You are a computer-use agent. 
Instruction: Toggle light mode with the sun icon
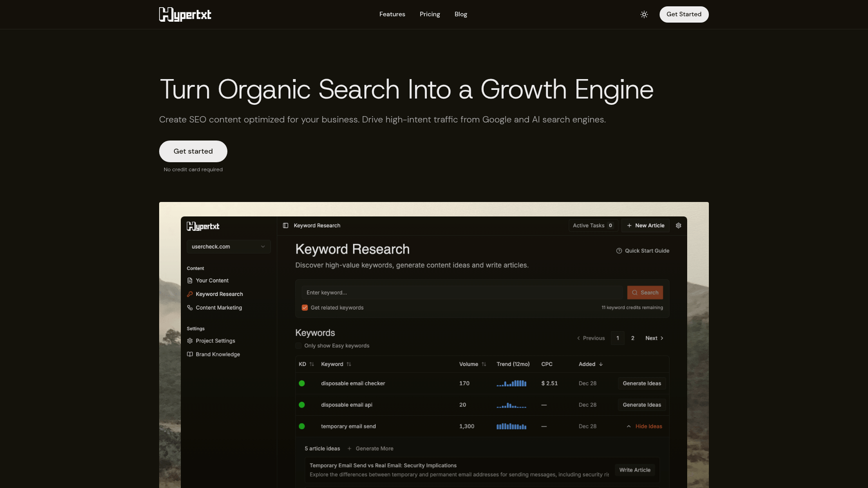[x=644, y=14]
